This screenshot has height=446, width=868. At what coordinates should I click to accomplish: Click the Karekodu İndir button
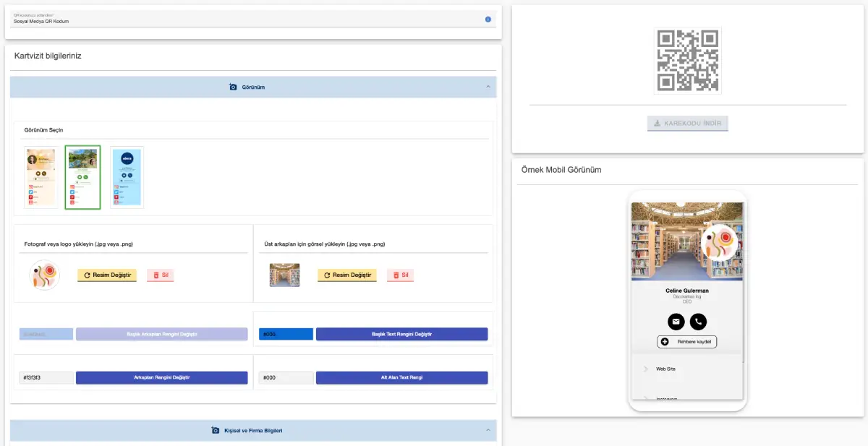(687, 123)
